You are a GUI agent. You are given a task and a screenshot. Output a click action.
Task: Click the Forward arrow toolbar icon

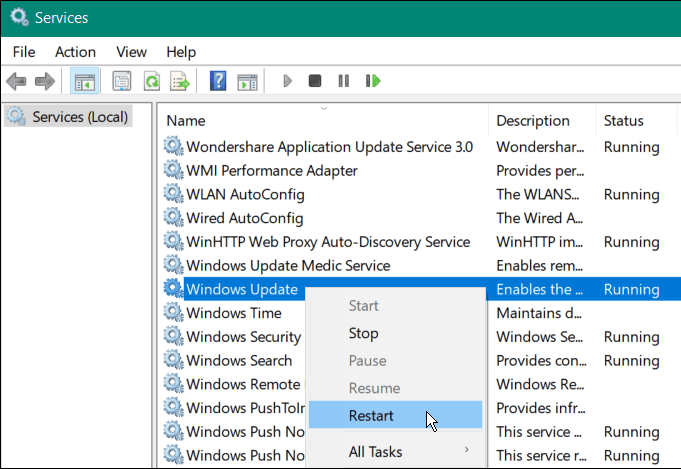(x=45, y=81)
